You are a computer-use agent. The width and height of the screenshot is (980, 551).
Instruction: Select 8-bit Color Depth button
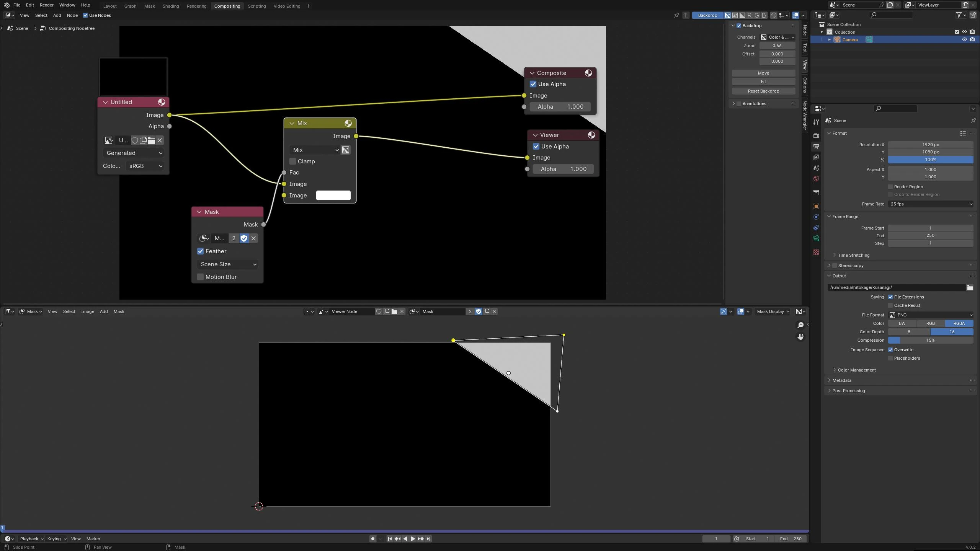point(909,332)
